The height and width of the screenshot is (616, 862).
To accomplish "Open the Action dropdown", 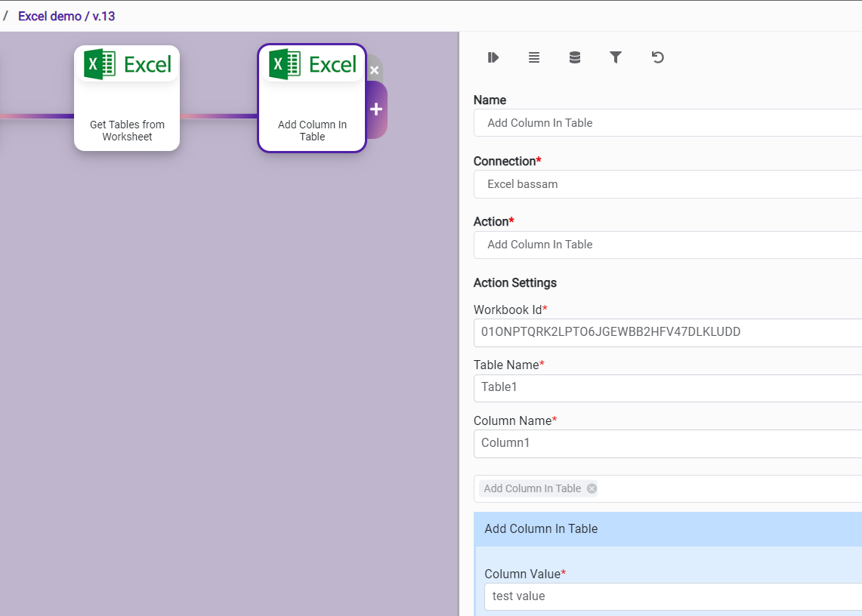I will (665, 245).
